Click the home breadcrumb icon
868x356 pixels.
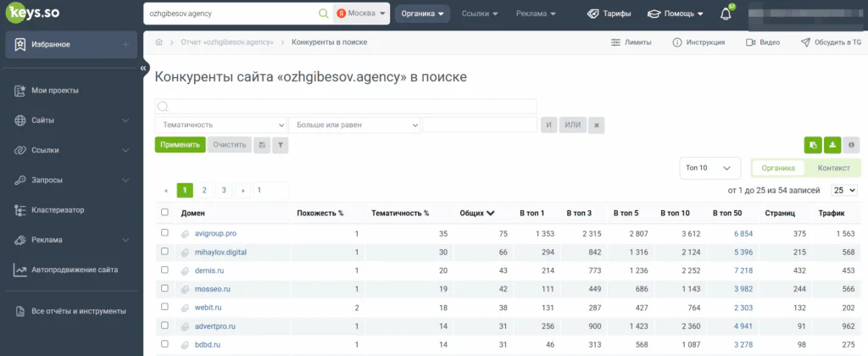(x=159, y=42)
